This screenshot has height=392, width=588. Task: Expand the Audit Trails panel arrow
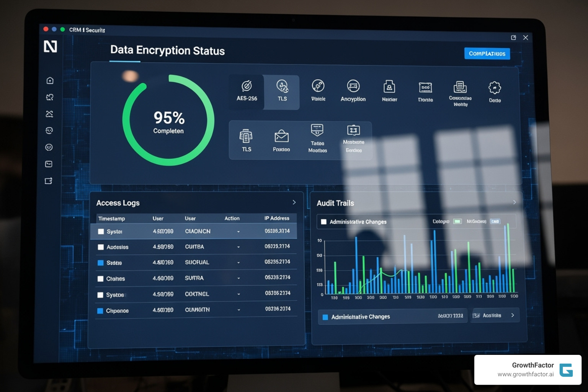pos(514,203)
